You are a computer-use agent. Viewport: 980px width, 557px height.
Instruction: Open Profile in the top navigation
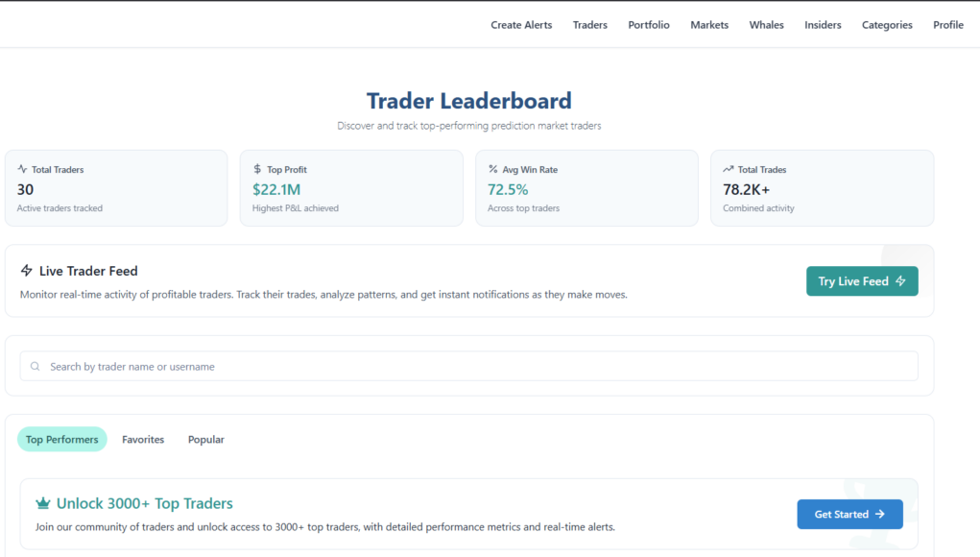[948, 25]
